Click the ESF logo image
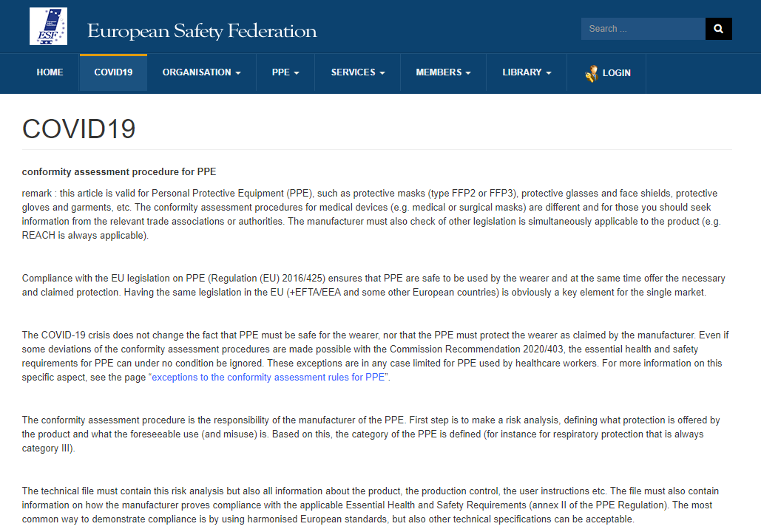Image resolution: width=761 pixels, height=532 pixels. 48,27
